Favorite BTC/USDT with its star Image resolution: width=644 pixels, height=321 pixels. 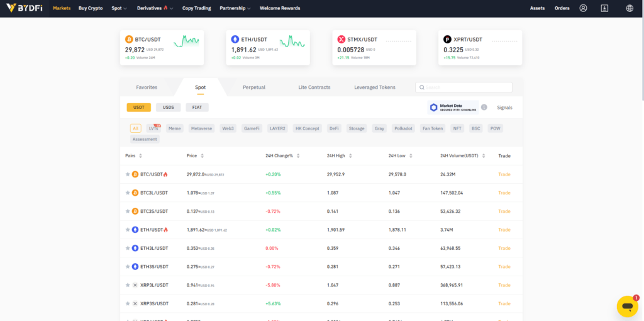tap(128, 174)
